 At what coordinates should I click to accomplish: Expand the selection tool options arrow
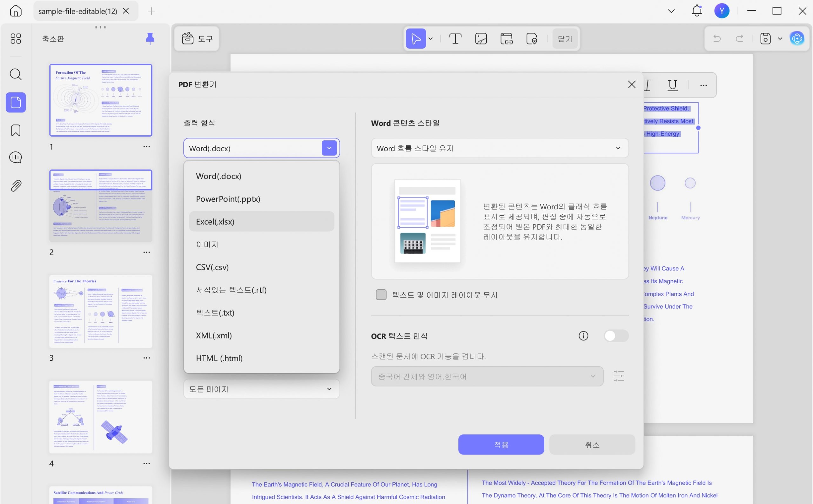coord(431,39)
